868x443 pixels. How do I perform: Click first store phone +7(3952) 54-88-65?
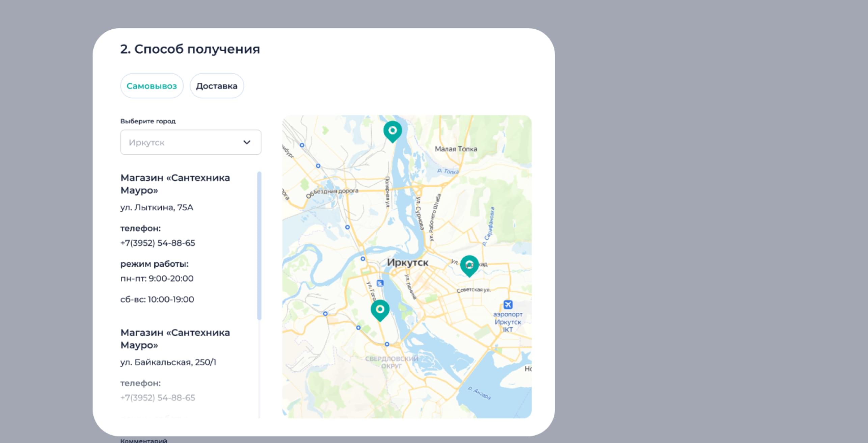[158, 243]
